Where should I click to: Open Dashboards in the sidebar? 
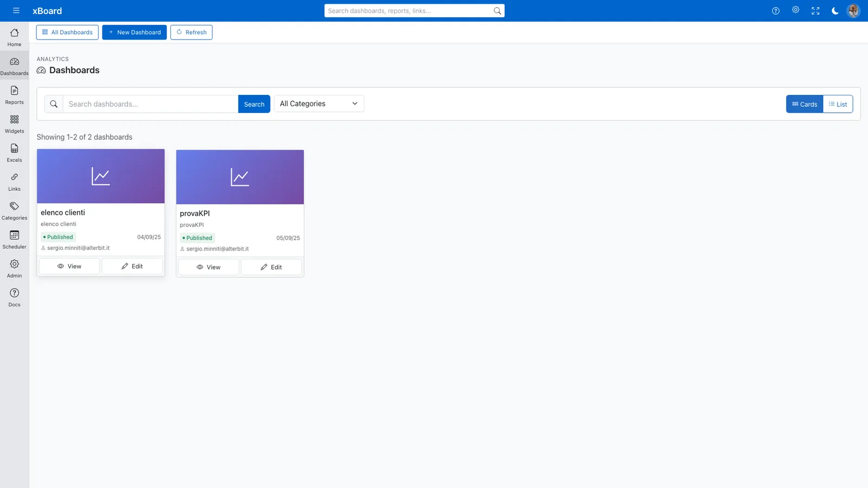pos(15,66)
